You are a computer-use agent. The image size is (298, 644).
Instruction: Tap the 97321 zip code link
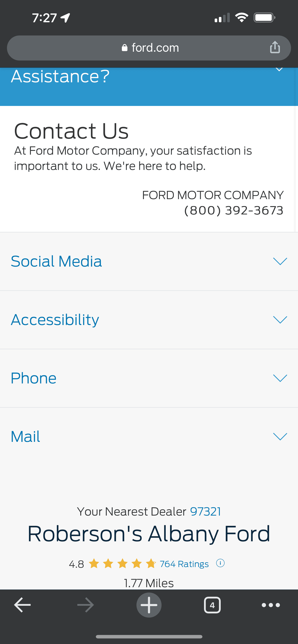(205, 511)
